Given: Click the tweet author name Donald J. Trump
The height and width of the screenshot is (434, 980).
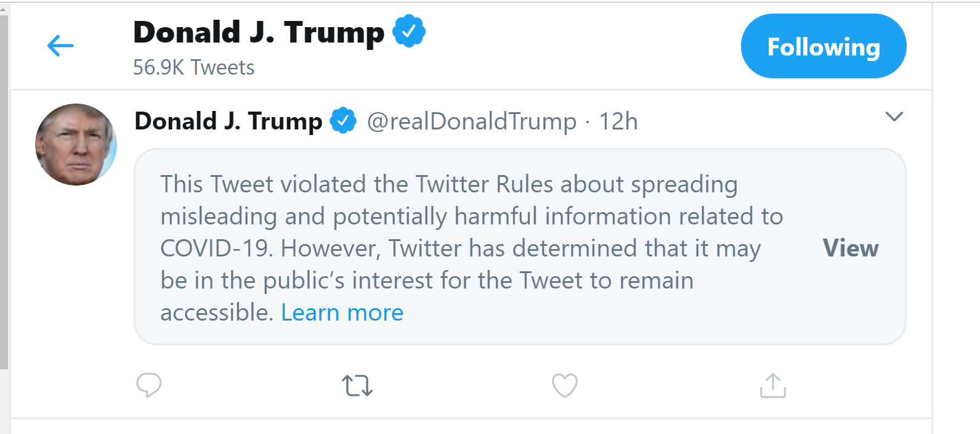Looking at the screenshot, I should [228, 121].
